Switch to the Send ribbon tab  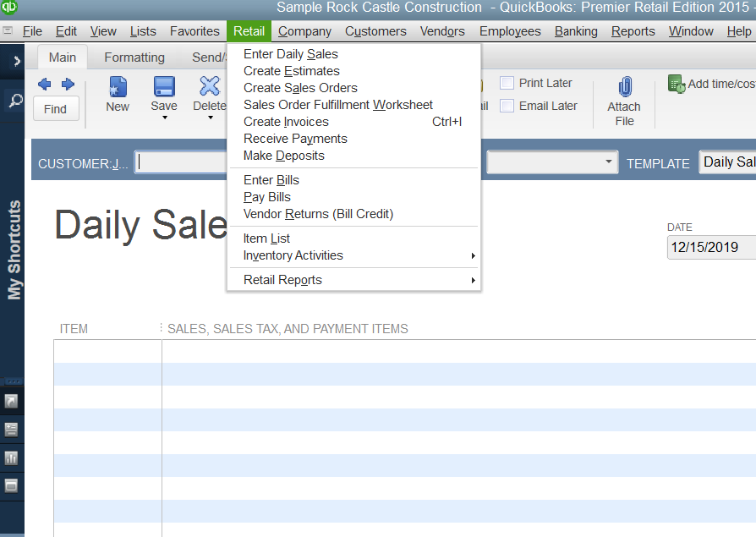click(x=209, y=57)
